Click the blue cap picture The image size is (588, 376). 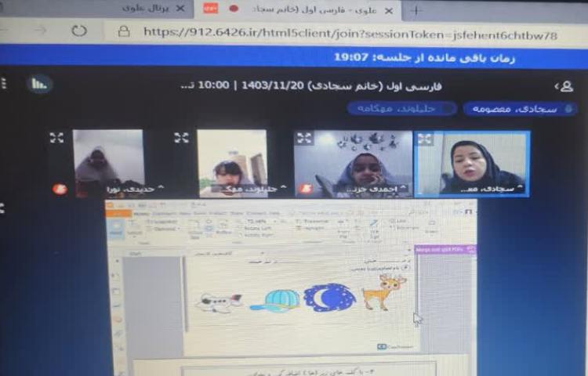(276, 301)
